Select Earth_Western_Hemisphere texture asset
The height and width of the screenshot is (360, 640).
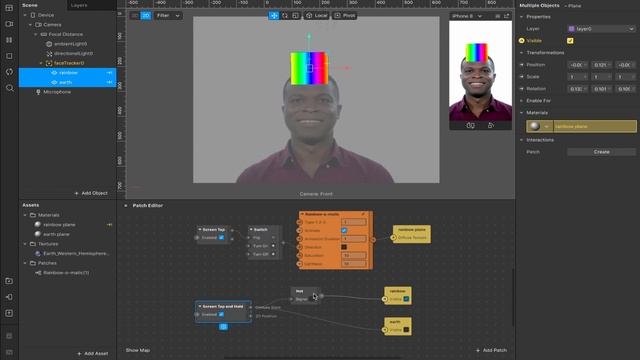[x=76, y=253]
